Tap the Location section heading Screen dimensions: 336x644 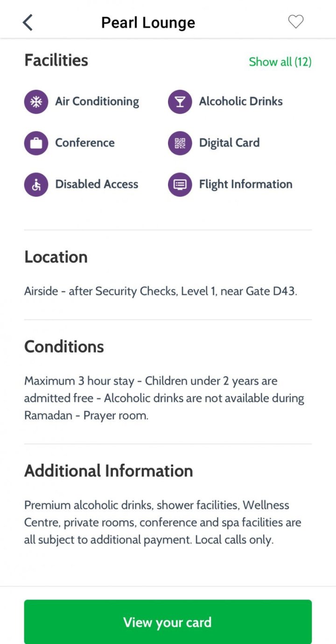(x=56, y=257)
